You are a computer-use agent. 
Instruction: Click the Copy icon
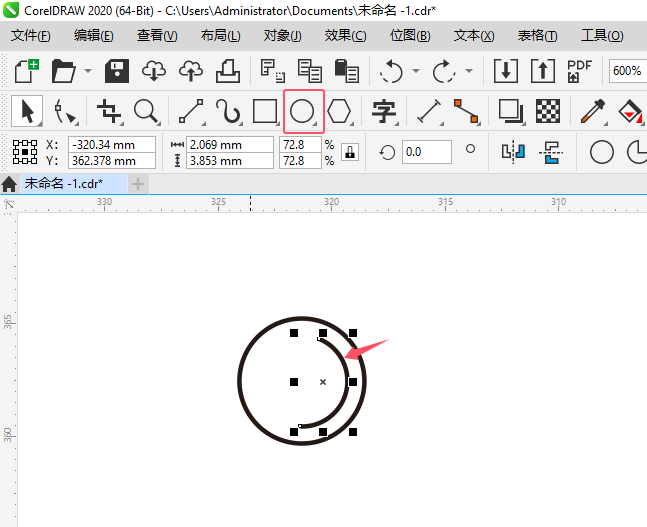(x=310, y=71)
